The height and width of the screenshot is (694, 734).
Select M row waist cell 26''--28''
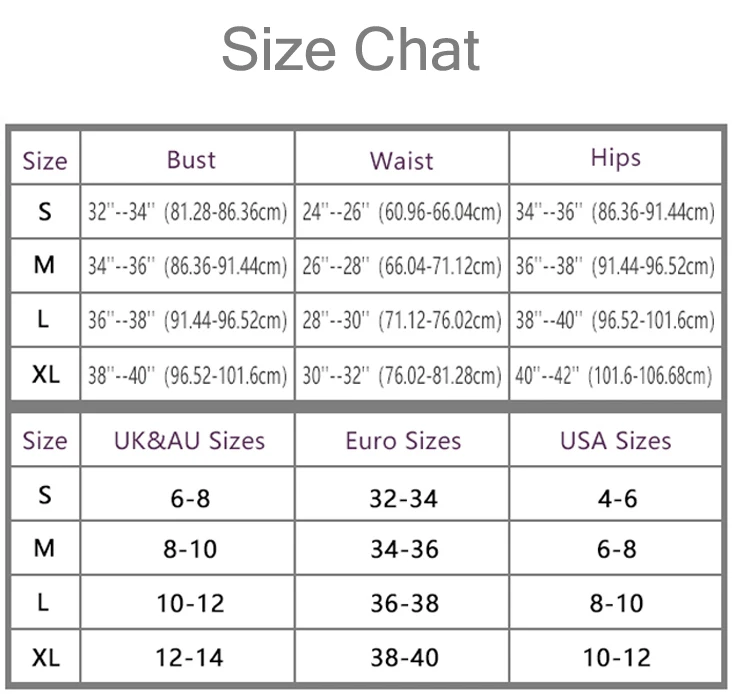point(402,266)
